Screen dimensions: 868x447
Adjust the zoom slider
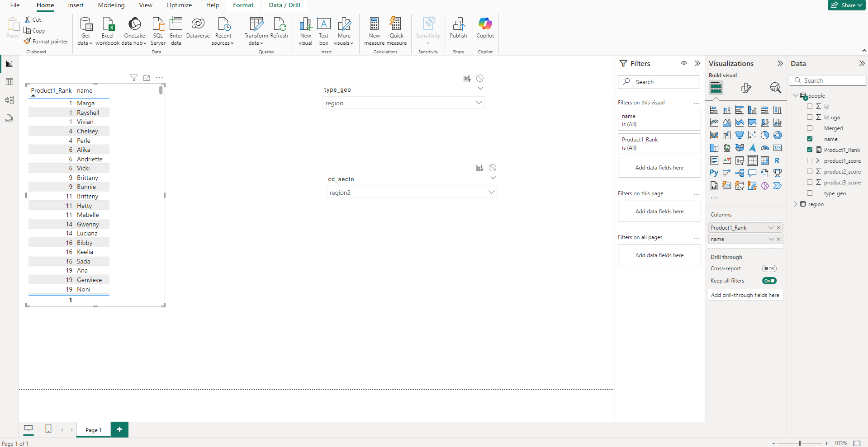tap(799, 443)
